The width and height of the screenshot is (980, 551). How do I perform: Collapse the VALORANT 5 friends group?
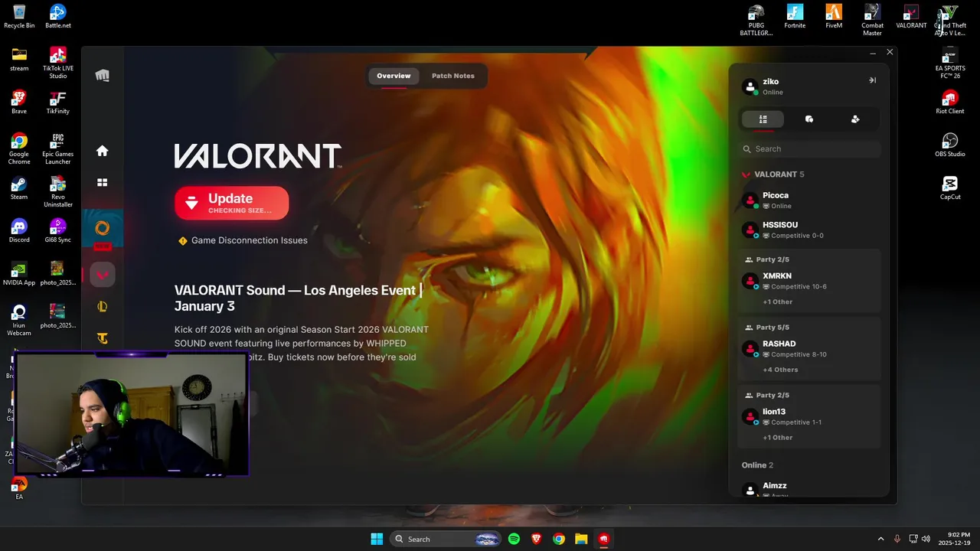773,174
